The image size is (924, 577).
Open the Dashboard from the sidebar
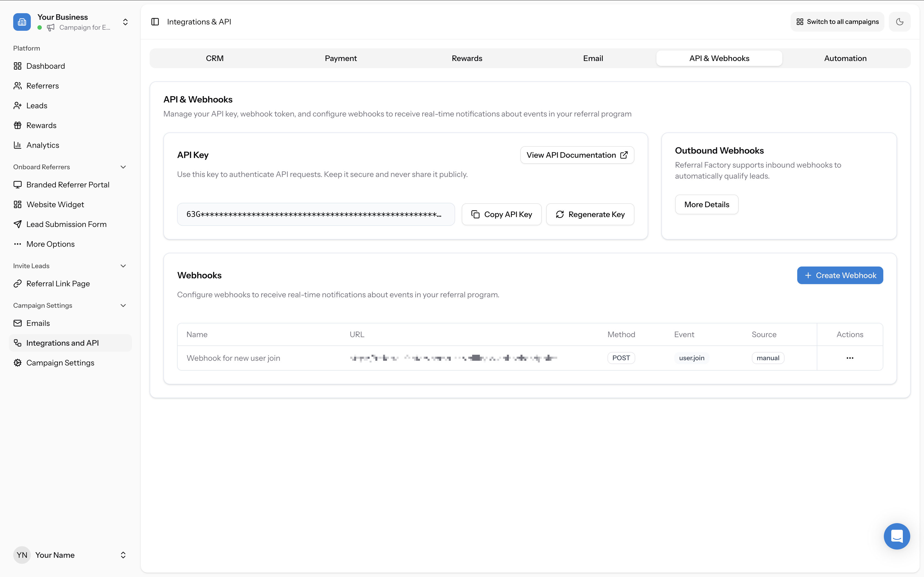(x=46, y=66)
